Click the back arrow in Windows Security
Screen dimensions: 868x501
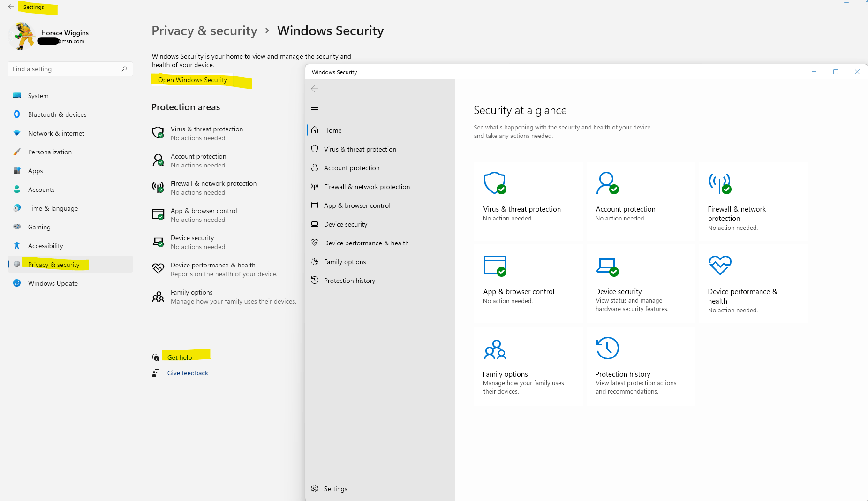[x=315, y=89]
